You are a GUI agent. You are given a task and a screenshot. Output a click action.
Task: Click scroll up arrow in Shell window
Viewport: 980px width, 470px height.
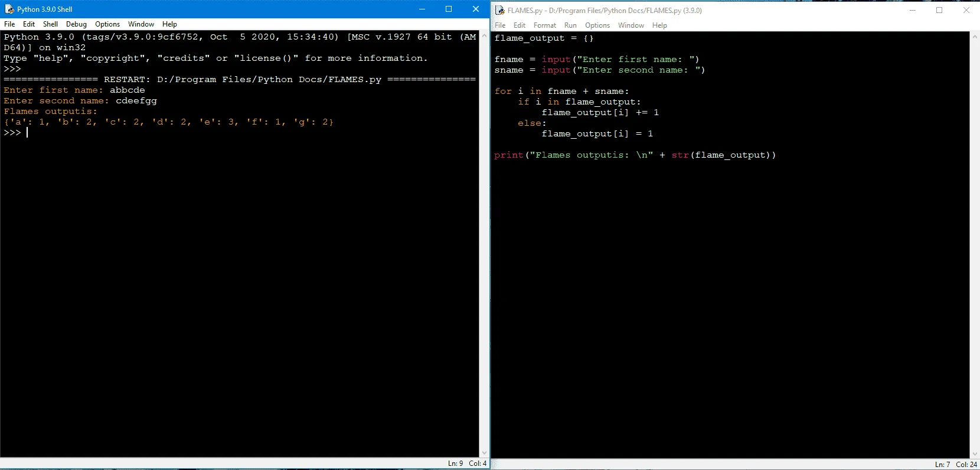pos(484,35)
